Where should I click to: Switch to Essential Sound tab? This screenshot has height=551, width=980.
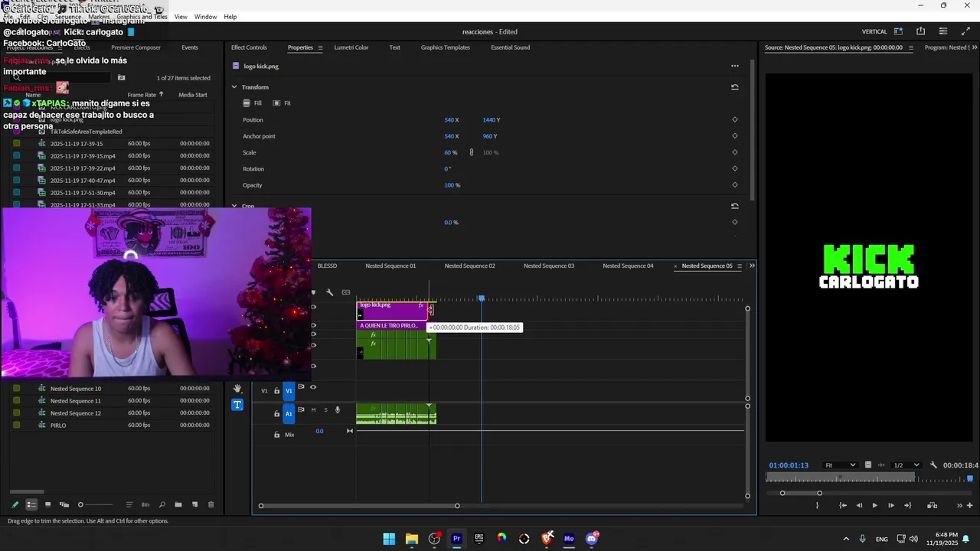tap(510, 47)
